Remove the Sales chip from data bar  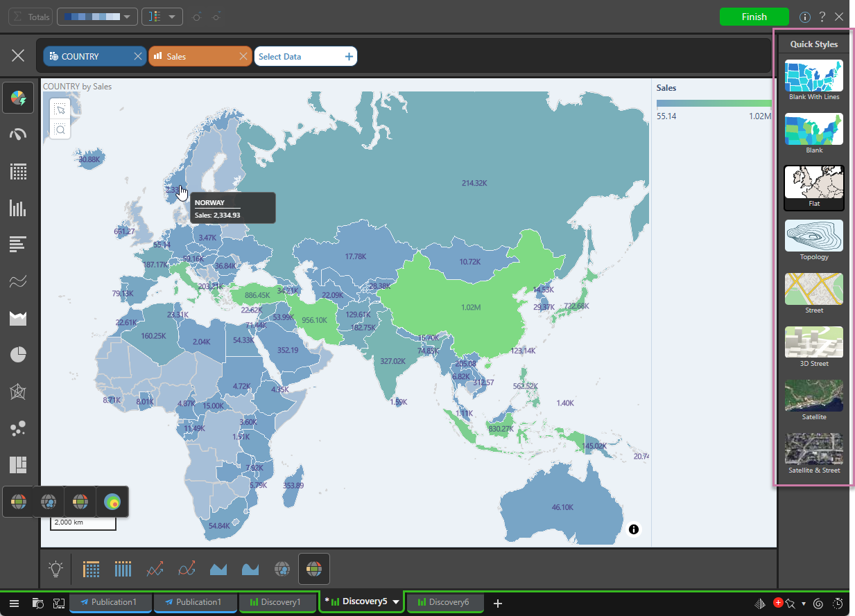click(x=243, y=57)
